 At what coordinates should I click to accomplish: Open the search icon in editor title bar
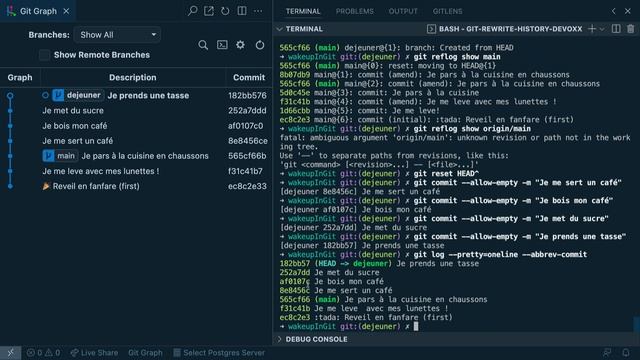[x=192, y=11]
